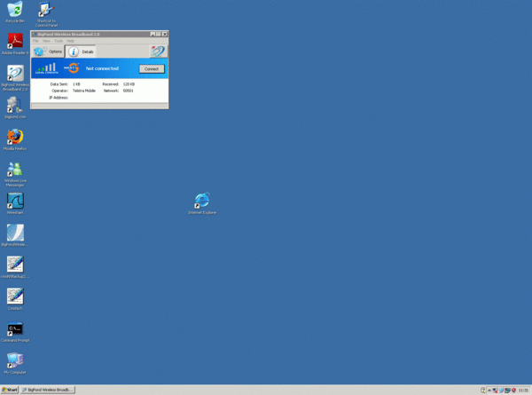Click the Received 120 KB value
This screenshot has height=395, width=532.
pos(129,84)
